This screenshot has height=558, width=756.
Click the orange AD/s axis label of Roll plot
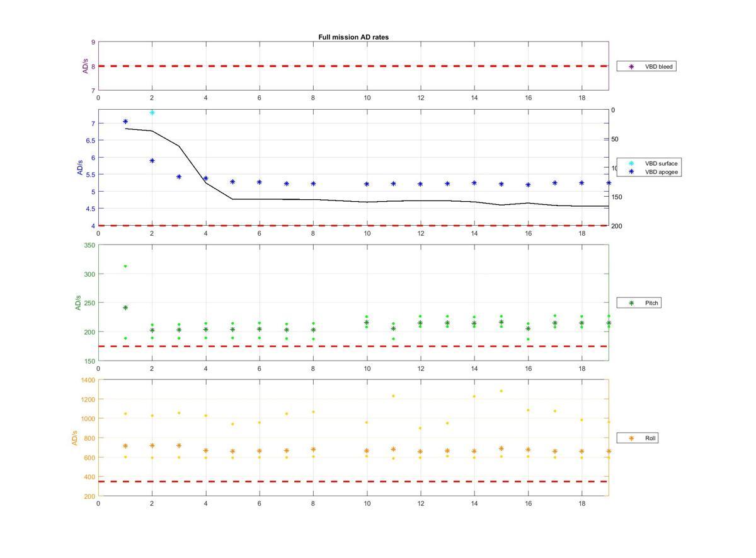click(75, 438)
